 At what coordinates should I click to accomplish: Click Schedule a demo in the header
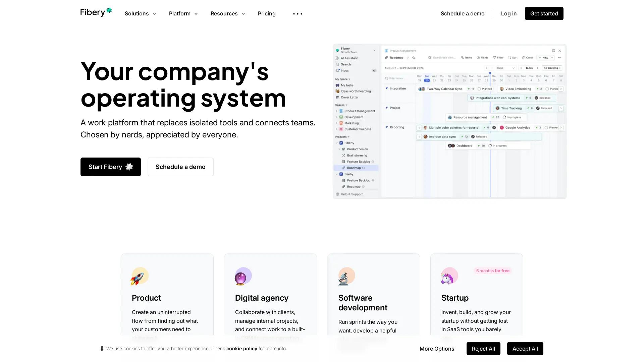462,14
